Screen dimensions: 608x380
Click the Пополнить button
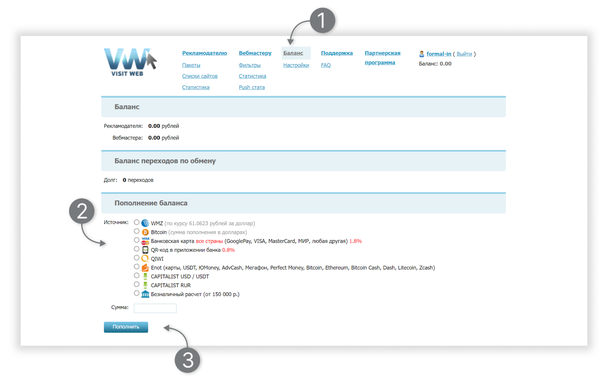(x=126, y=327)
